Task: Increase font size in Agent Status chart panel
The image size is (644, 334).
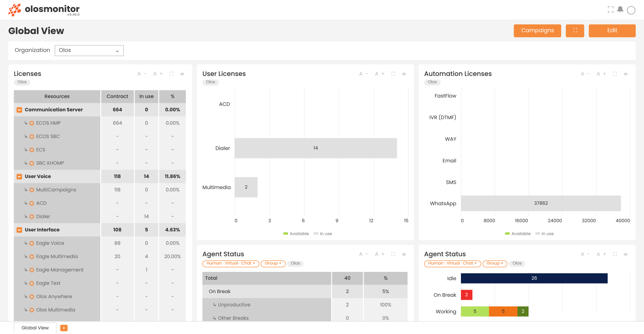Action: point(601,254)
